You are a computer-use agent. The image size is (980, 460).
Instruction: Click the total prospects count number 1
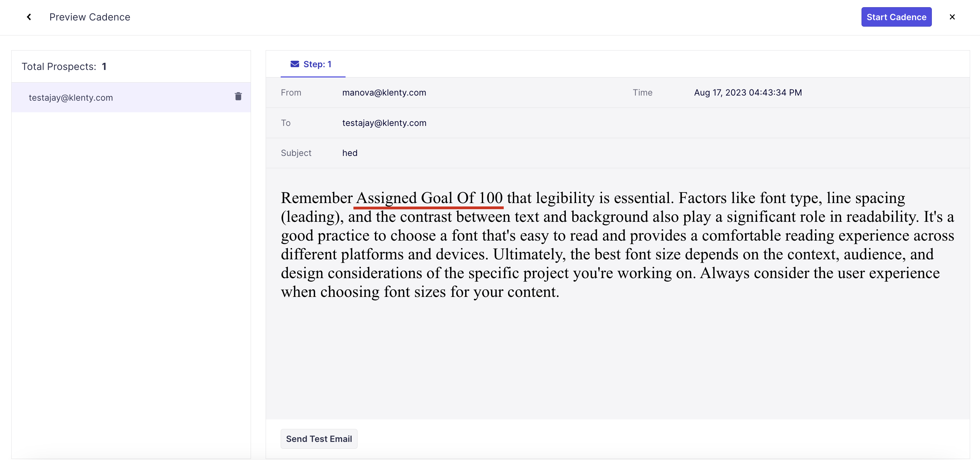point(104,67)
